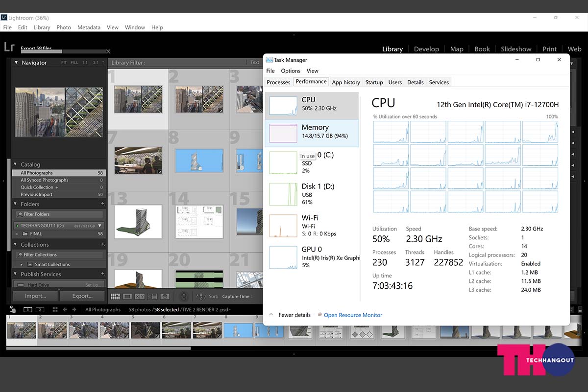
Task: Switch to Loupe view in Lightroom toolbar
Action: (127, 296)
